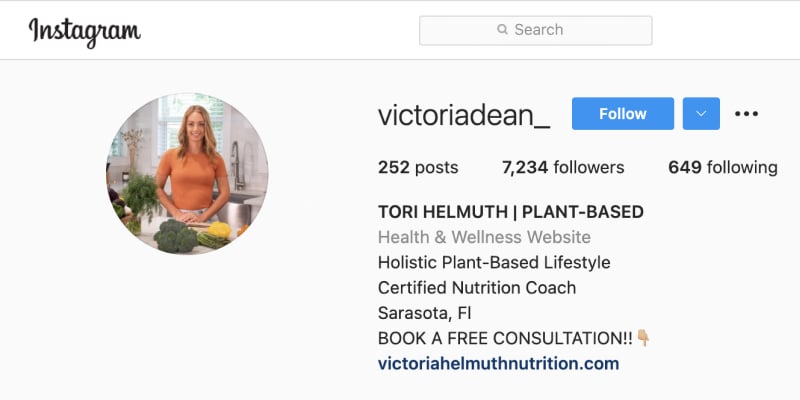
Task: Focus the Search input box
Action: (x=535, y=30)
